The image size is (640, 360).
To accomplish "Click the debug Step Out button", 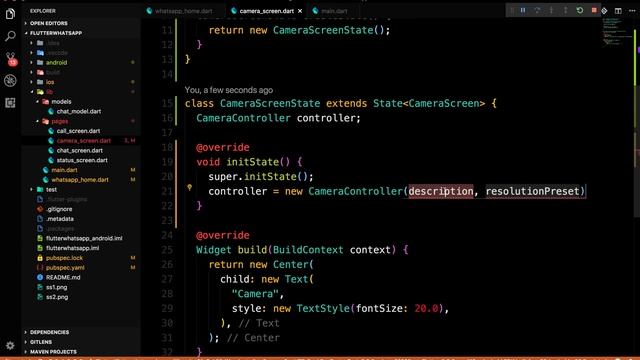I will pyautogui.click(x=566, y=11).
